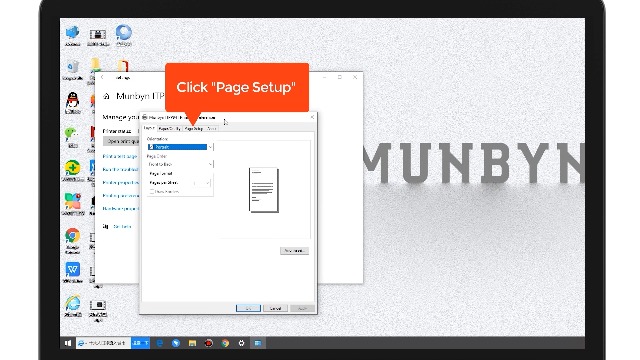Open the top-left blue desktop icon
640x360 pixels.
coord(73,36)
